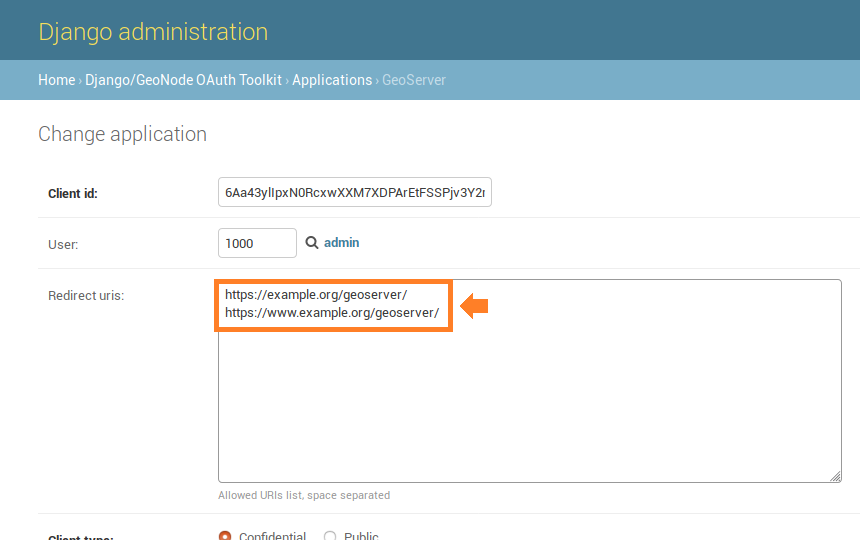Click GeoServer at the breadcrumb end
Viewport: 860px width, 540px height.
[x=414, y=80]
